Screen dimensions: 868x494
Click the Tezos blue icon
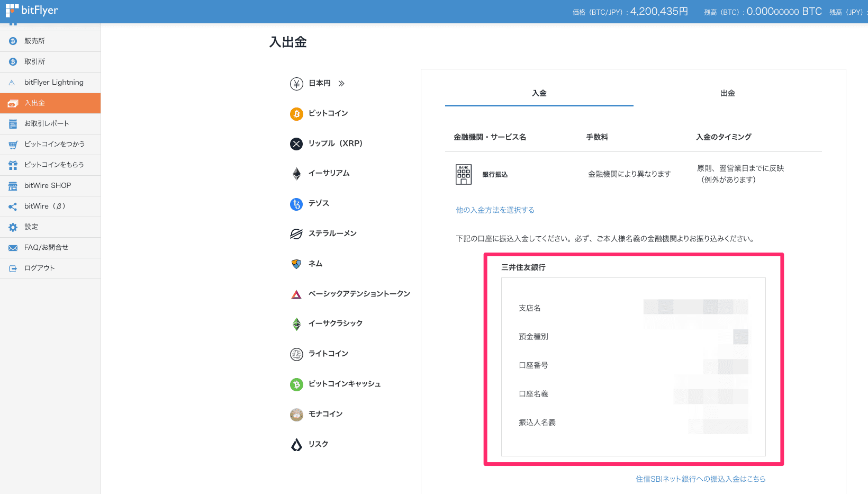pyautogui.click(x=296, y=204)
